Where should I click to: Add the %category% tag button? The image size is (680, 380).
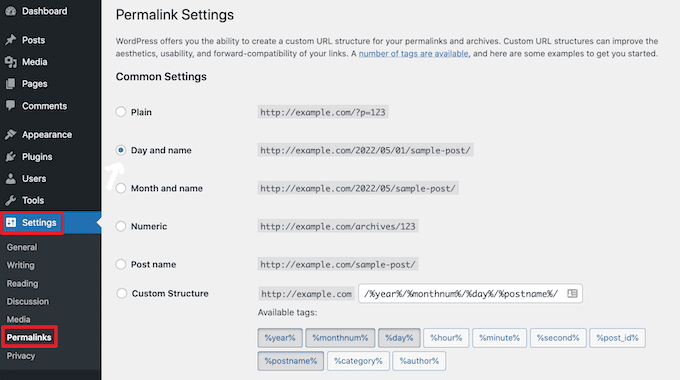(358, 361)
